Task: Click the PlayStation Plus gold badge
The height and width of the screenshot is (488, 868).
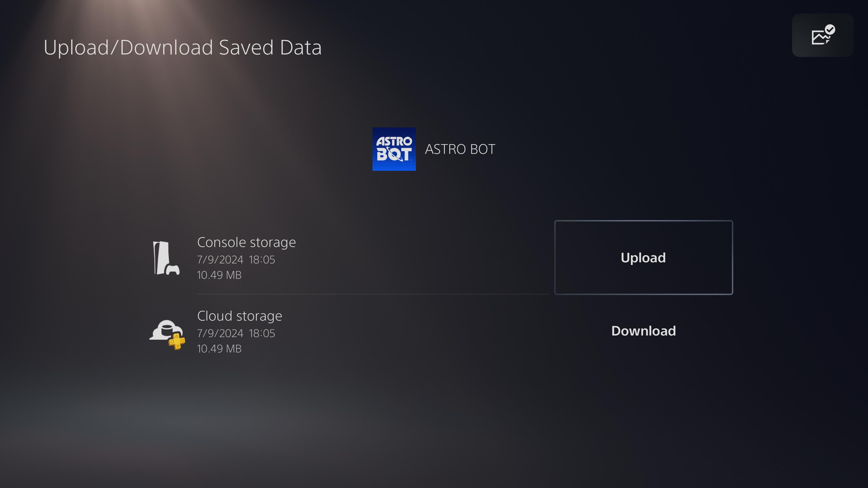Action: point(177,342)
